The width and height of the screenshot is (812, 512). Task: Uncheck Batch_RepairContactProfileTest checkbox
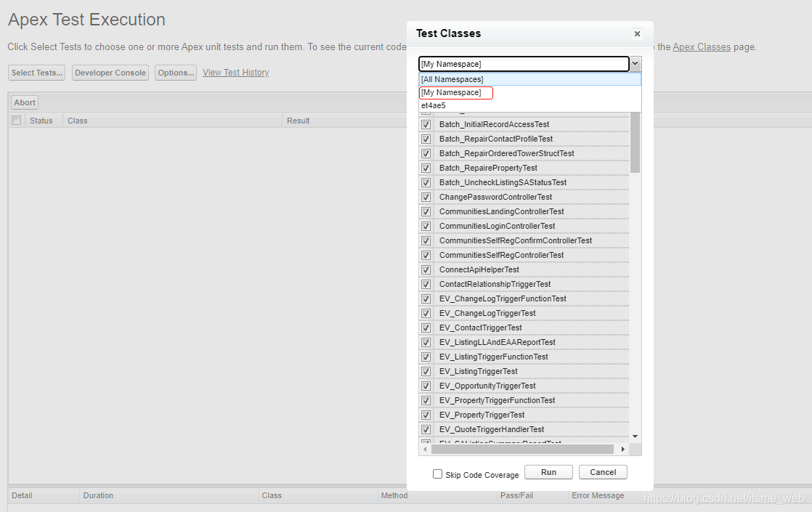coord(426,139)
